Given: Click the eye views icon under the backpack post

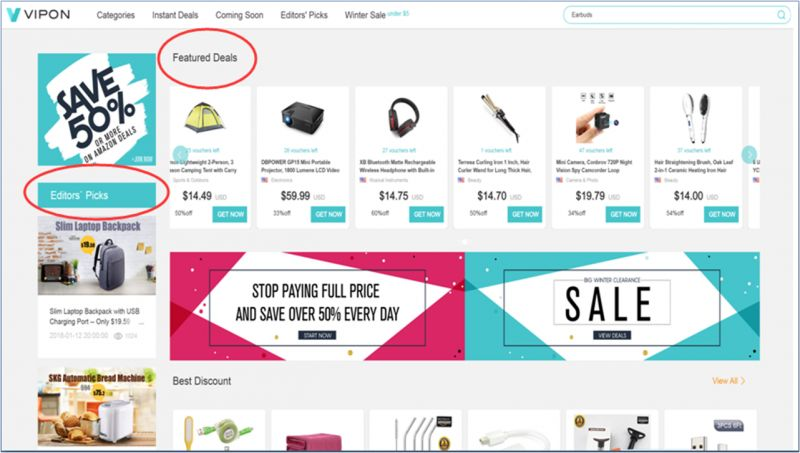Looking at the screenshot, I should (118, 336).
